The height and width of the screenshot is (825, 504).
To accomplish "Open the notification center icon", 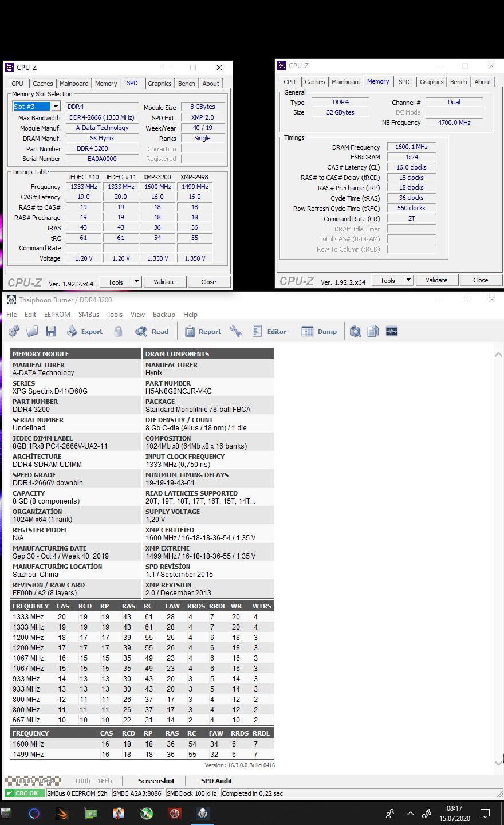I will 485,814.
